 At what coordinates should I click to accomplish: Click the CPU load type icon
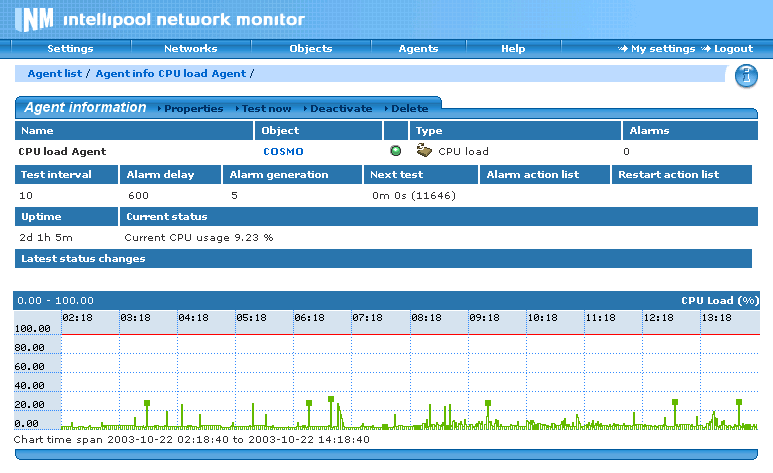424,151
